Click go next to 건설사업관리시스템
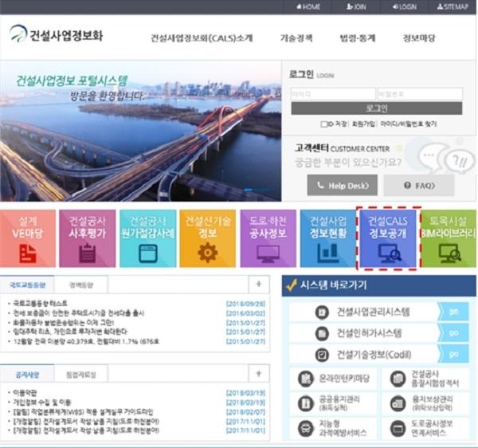478x448 pixels. [x=453, y=311]
